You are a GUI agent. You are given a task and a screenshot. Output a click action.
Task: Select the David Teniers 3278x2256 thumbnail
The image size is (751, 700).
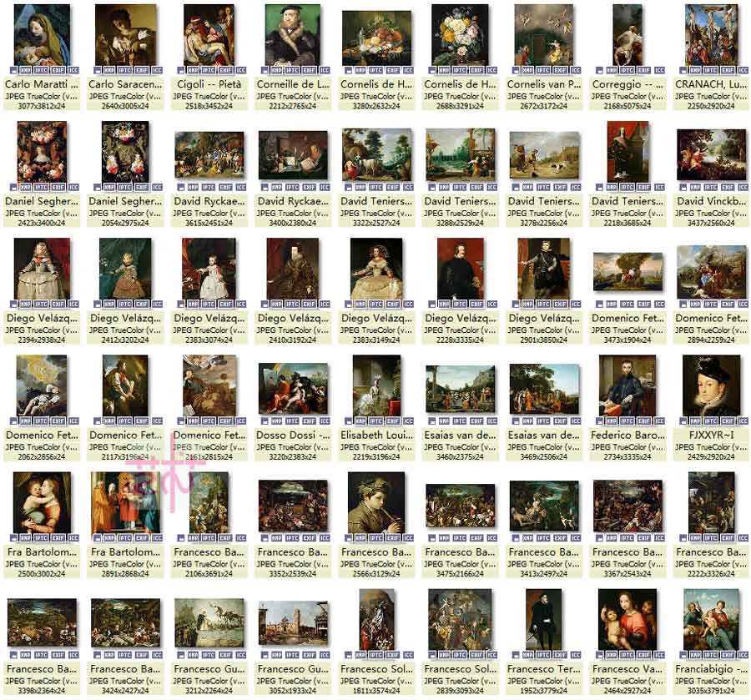[544, 156]
